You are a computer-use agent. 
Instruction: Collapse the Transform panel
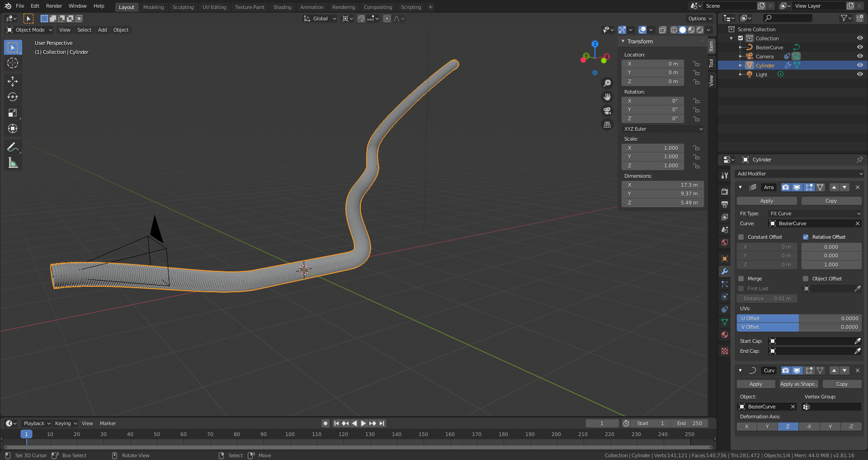[x=623, y=41]
